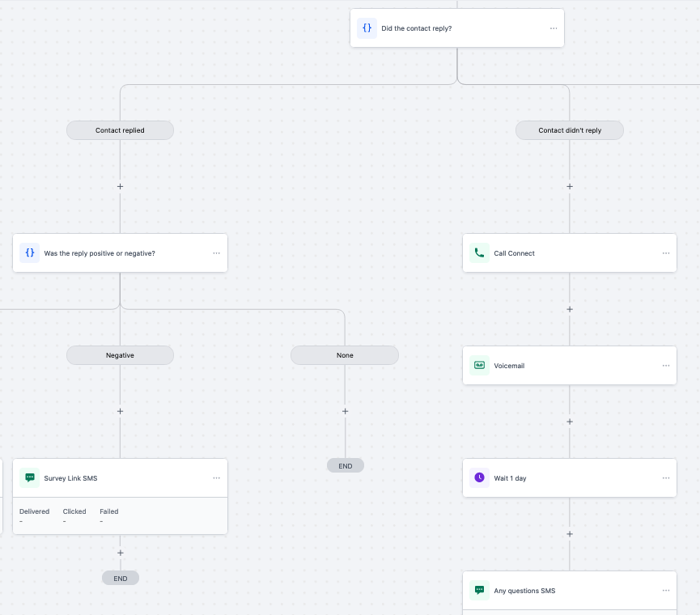Viewport: 700px width, 615px height.
Task: Click the clock icon on the Wait 1 day node
Action: pos(479,477)
